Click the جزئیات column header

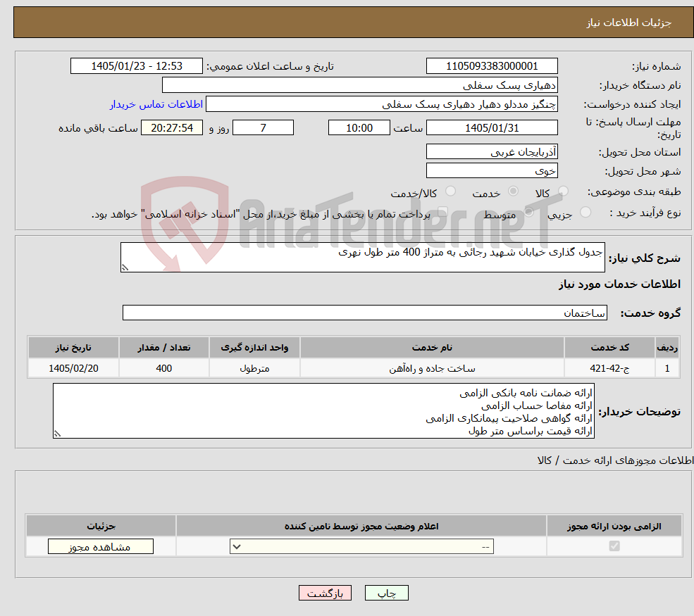101,526
